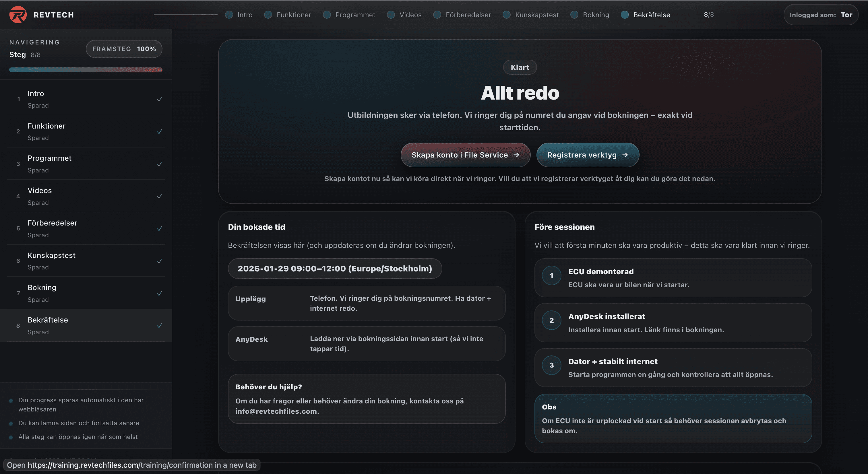Open Programmet step in sidebar
The height and width of the screenshot is (474, 868).
50,158
